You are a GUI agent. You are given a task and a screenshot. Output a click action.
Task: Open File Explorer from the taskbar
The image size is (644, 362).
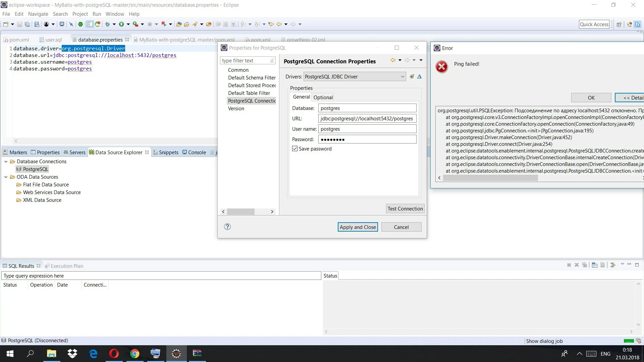[51, 353]
